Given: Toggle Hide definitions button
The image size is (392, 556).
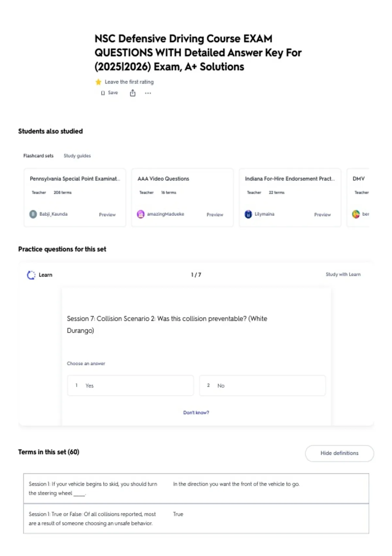Looking at the screenshot, I should (x=339, y=453).
